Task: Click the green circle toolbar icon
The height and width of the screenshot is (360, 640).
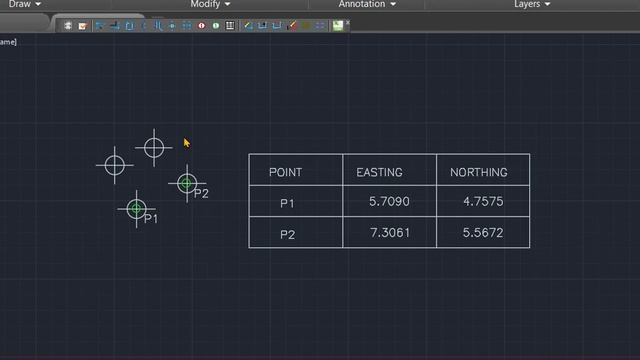Action: (x=216, y=26)
